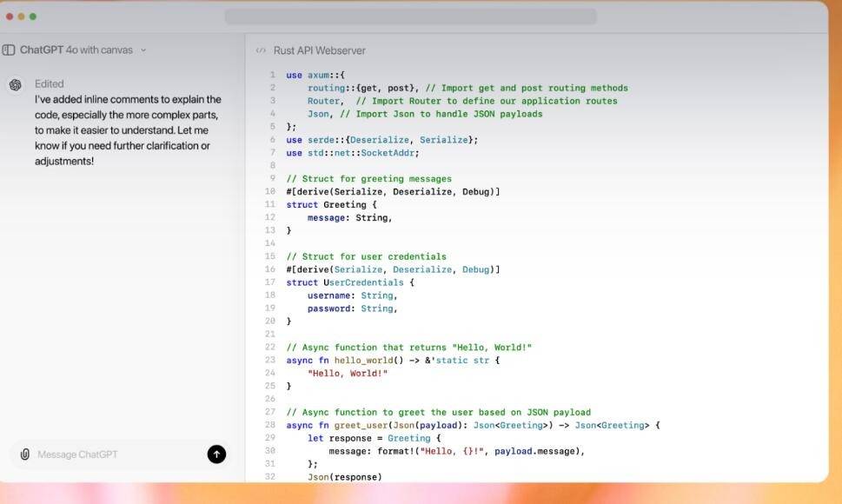842x504 pixels.
Task: Select the ChatGPT 4o with canvas label
Action: (x=76, y=50)
